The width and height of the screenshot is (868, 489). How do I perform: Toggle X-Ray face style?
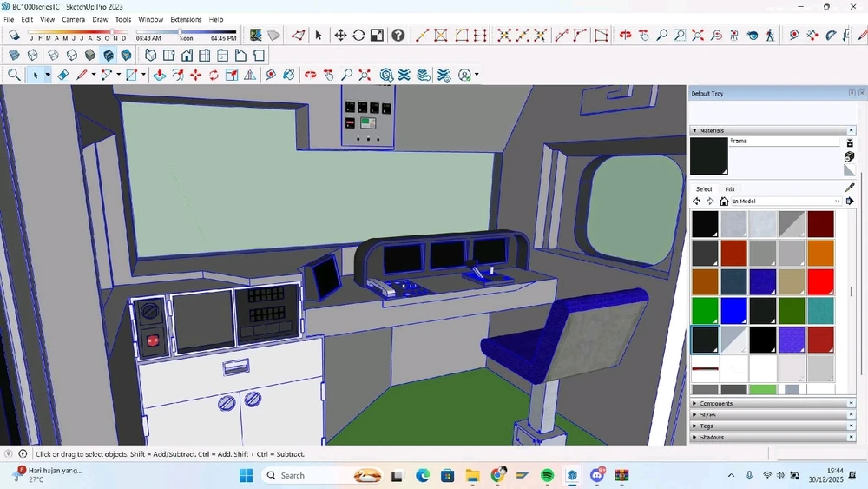click(x=15, y=56)
